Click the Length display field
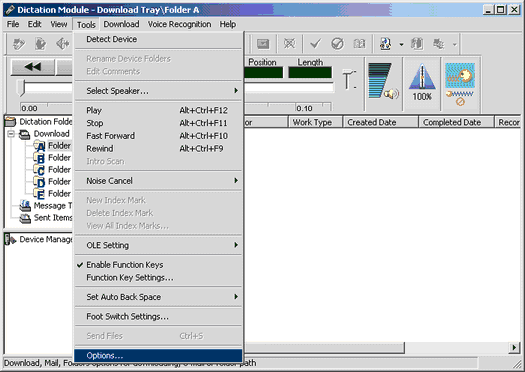The image size is (525, 372). (x=310, y=73)
